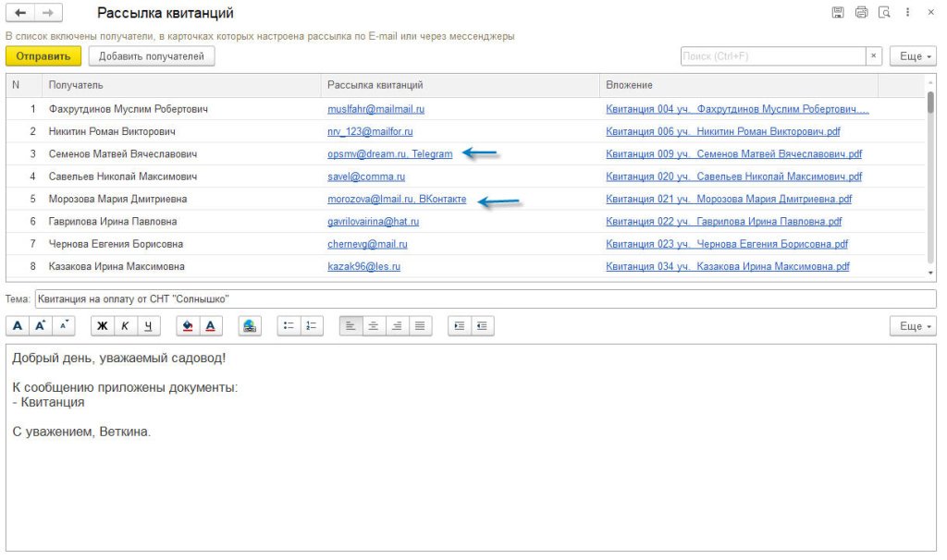Click the increase font size icon
The width and height of the screenshot is (947, 560).
coord(41,326)
